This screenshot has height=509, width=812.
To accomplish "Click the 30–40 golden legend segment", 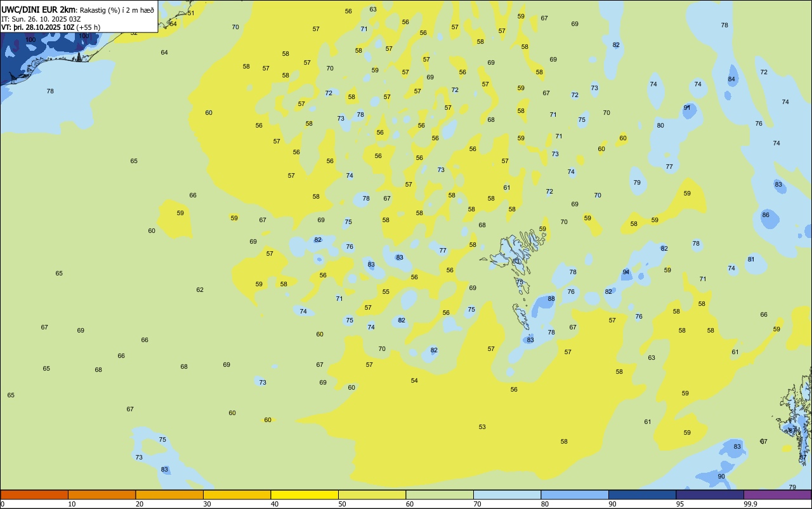I will coord(237,494).
